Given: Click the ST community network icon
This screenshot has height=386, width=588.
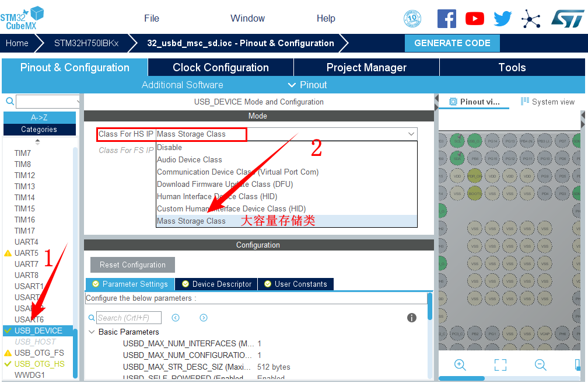Looking at the screenshot, I should click(x=531, y=18).
